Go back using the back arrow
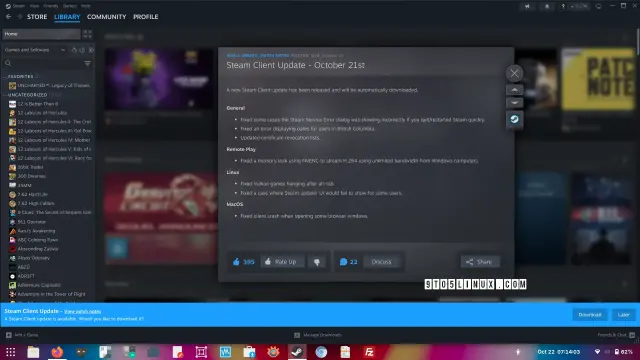Viewport: 640px width, 360px height. (9, 17)
